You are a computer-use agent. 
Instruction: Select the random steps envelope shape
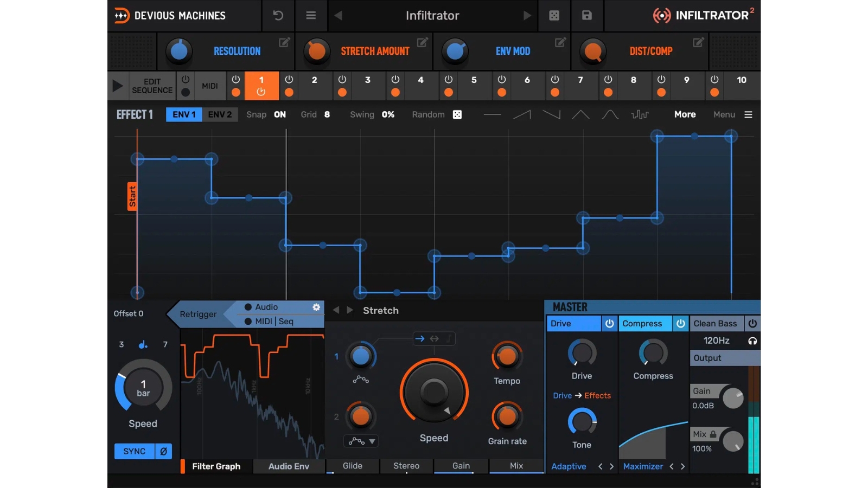point(640,114)
